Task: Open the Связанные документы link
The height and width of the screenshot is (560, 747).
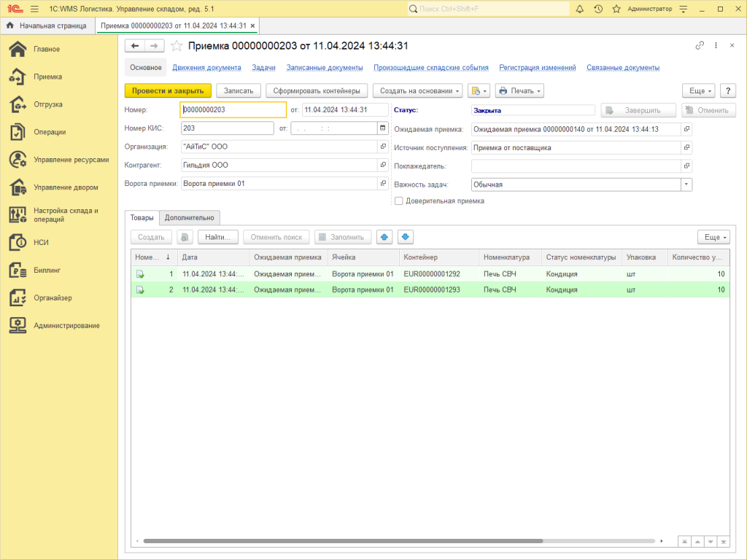Action: click(x=623, y=68)
